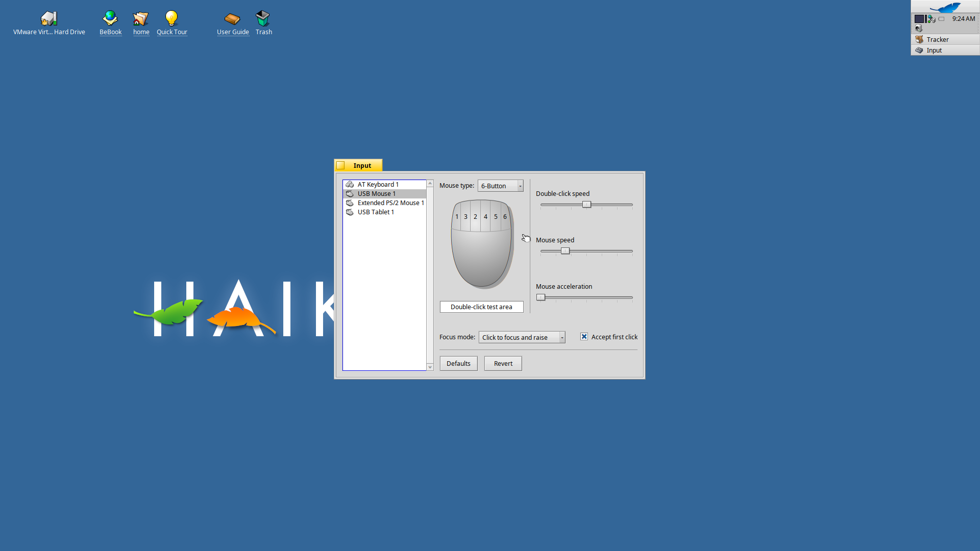The width and height of the screenshot is (980, 551).
Task: Click the battery status icon in Deskbar tray
Action: coord(942,19)
